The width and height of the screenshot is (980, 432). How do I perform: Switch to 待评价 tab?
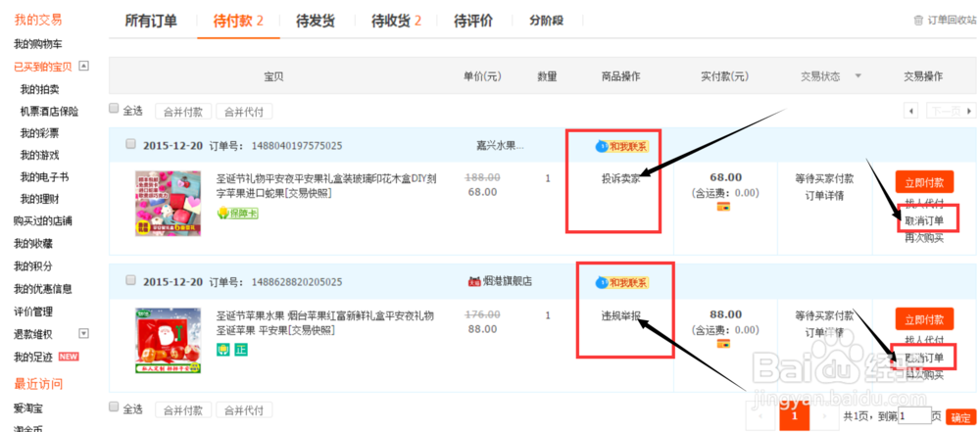click(473, 21)
